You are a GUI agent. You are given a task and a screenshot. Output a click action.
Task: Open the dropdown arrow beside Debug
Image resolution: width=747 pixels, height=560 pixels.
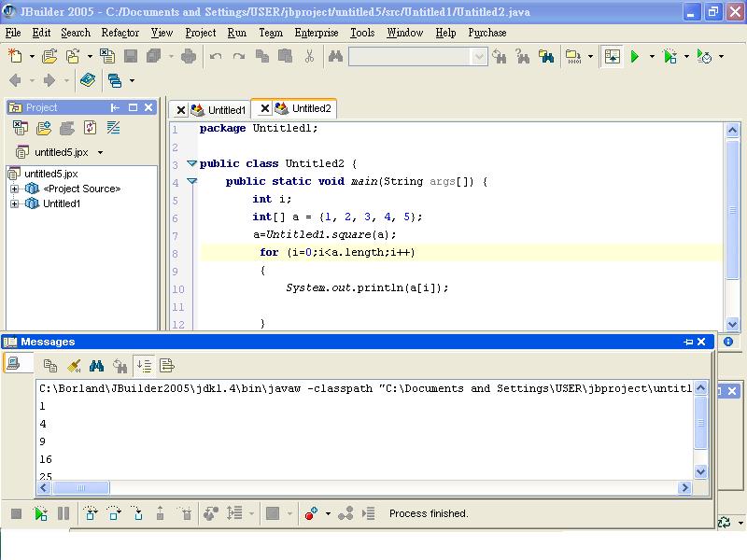click(686, 57)
